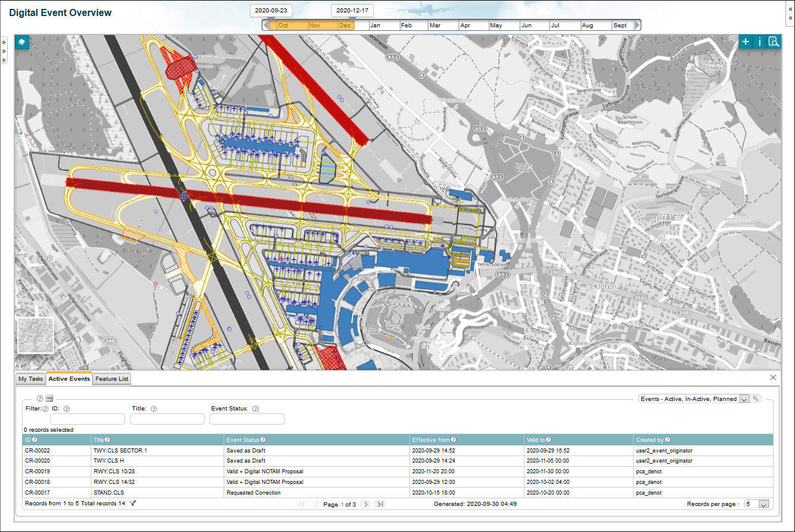Click inside the Title filter input field
The height and width of the screenshot is (532, 795).
point(167,419)
